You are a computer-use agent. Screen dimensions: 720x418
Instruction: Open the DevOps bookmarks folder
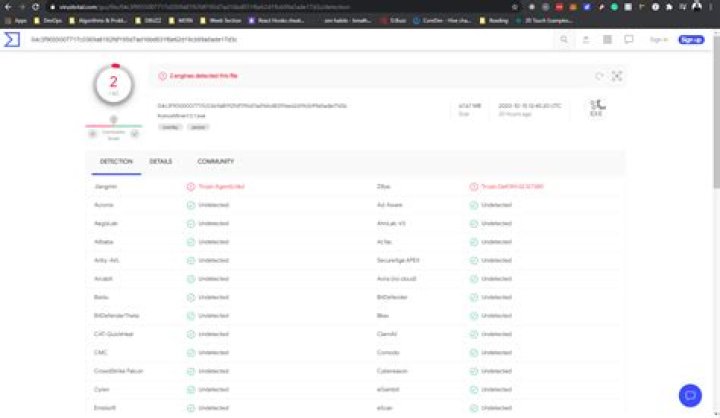tap(50, 19)
